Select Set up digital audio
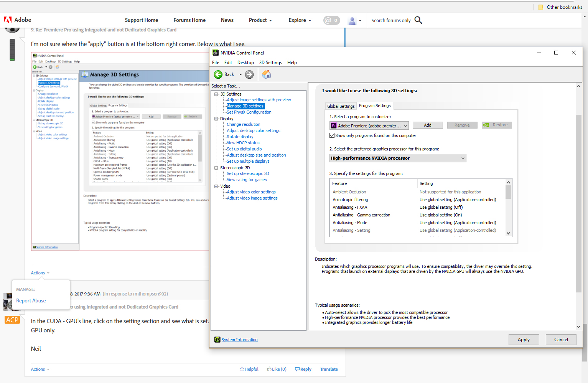 (244, 149)
